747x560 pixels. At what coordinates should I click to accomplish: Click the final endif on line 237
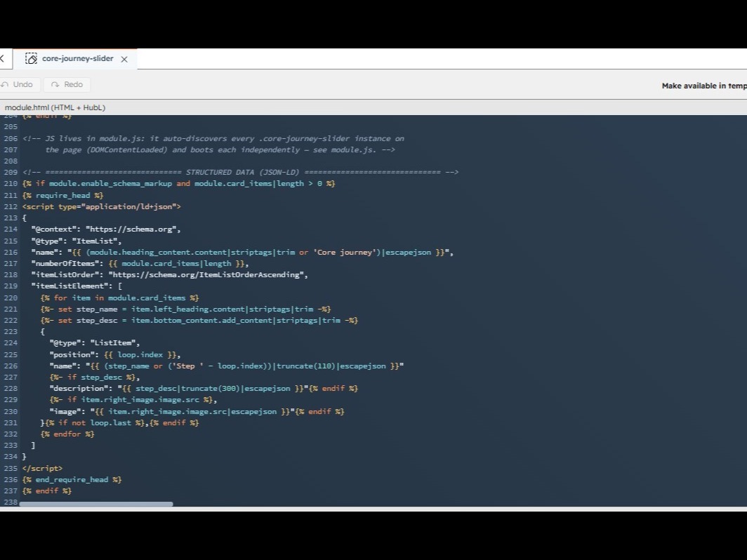point(47,491)
